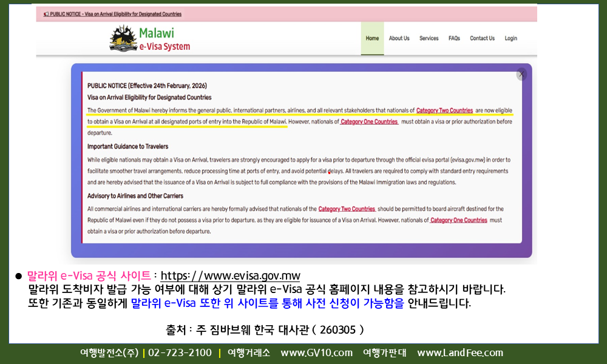Open Category Two Countries link in first paragraph

[x=444, y=110]
